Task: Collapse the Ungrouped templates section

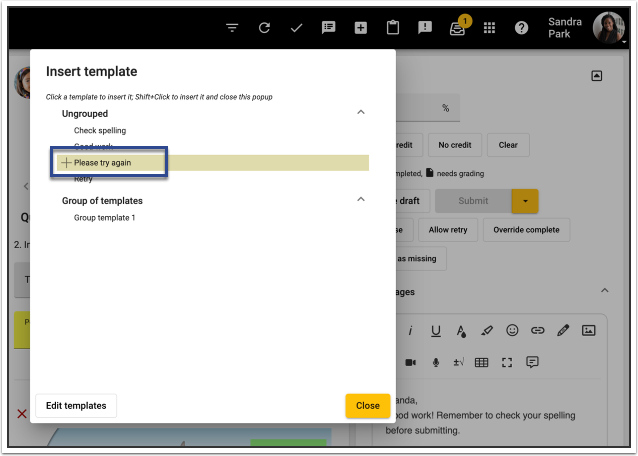Action: (x=361, y=114)
